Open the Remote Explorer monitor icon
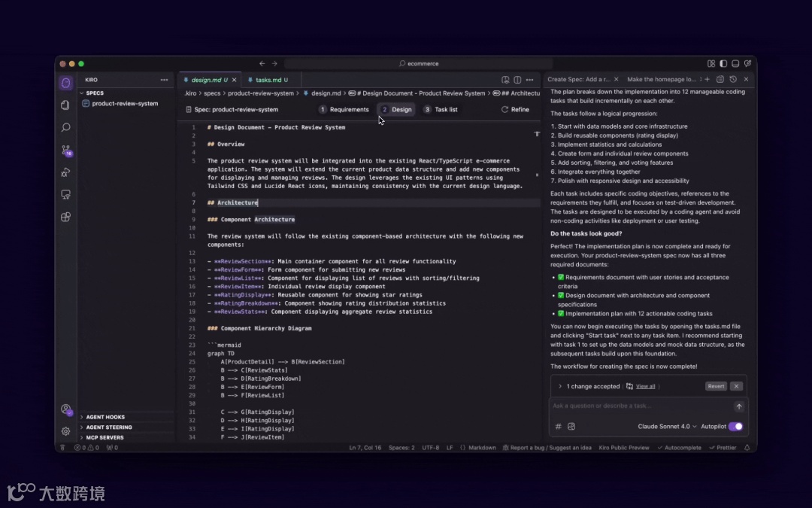 65,195
